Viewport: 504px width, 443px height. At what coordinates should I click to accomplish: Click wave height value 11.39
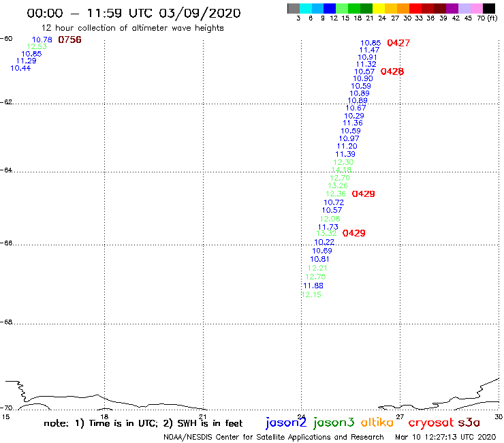click(345, 154)
